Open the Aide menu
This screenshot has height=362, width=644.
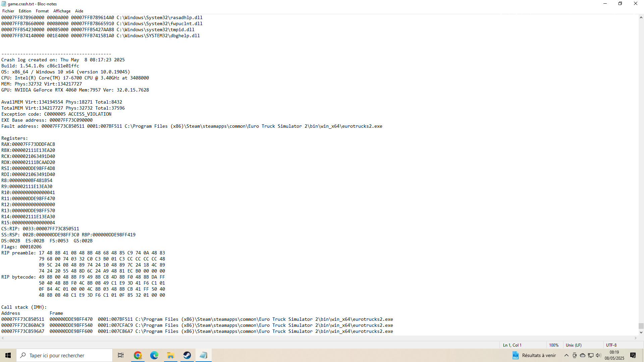click(x=79, y=11)
